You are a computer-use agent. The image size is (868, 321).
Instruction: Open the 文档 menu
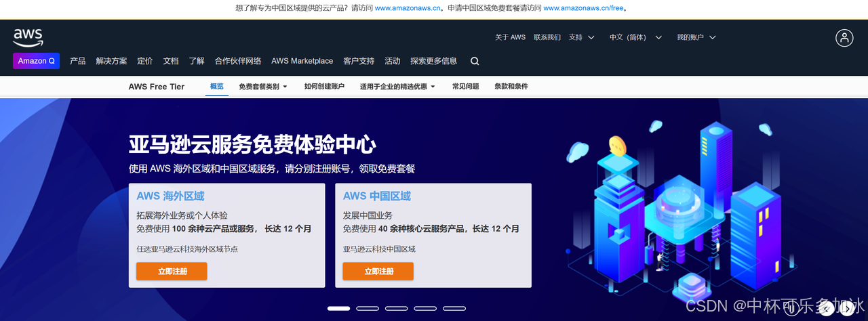click(171, 61)
